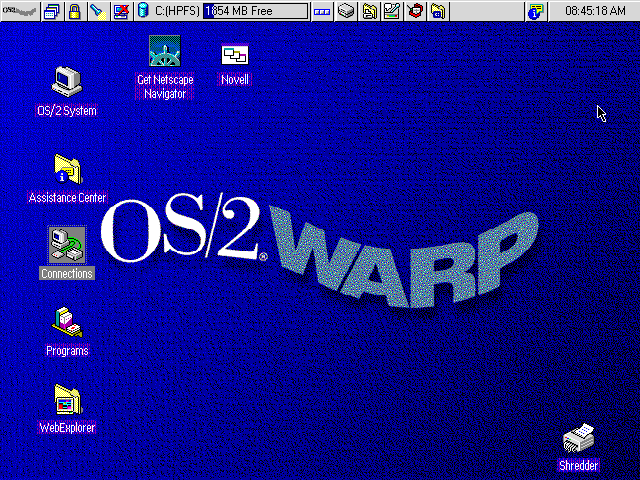Switch trays using the three-box tray selector
640x480 pixels.
(322, 11)
